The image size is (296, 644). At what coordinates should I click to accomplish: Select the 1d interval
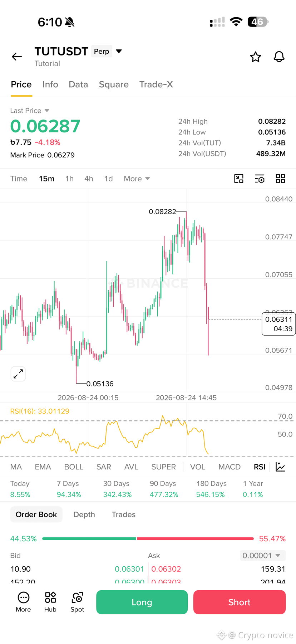point(108,179)
